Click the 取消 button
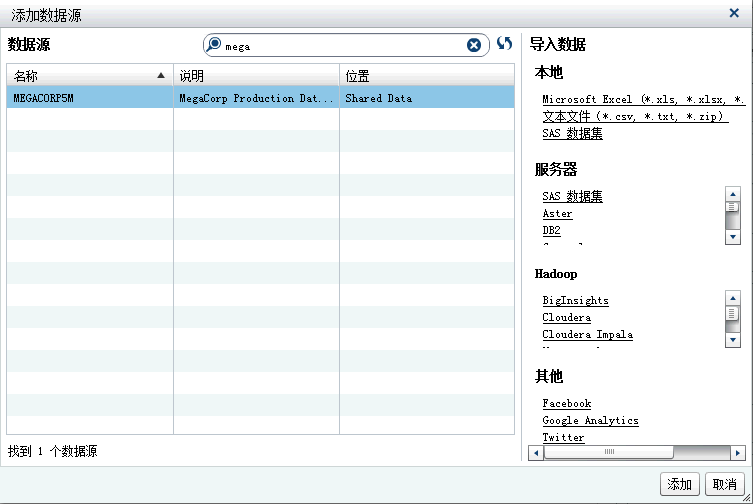The width and height of the screenshot is (753, 504). coord(725,484)
